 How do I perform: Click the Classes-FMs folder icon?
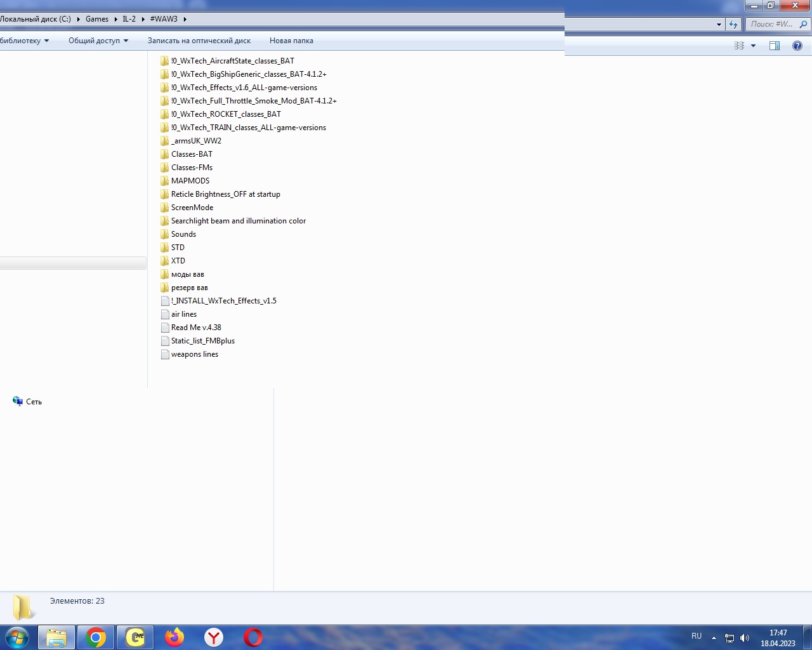click(x=165, y=168)
